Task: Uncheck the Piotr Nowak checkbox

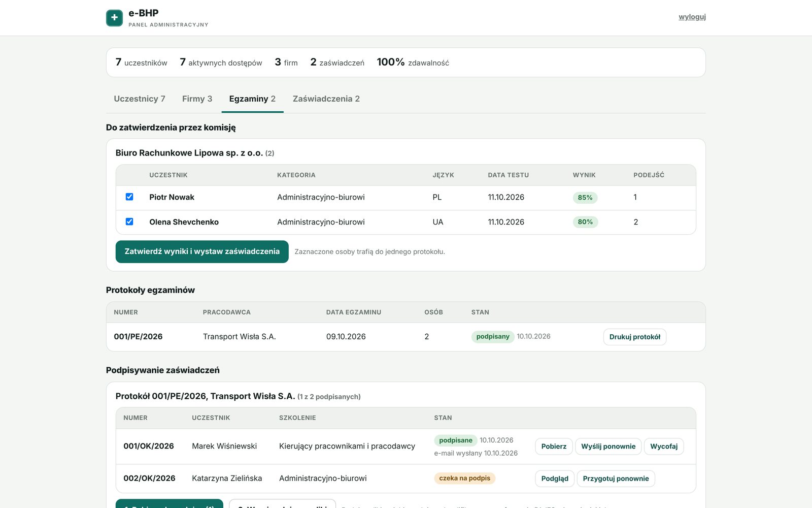Action: click(x=129, y=197)
